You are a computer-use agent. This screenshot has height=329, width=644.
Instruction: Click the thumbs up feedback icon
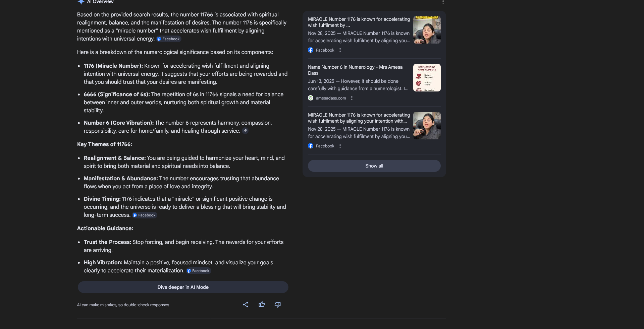click(x=262, y=305)
